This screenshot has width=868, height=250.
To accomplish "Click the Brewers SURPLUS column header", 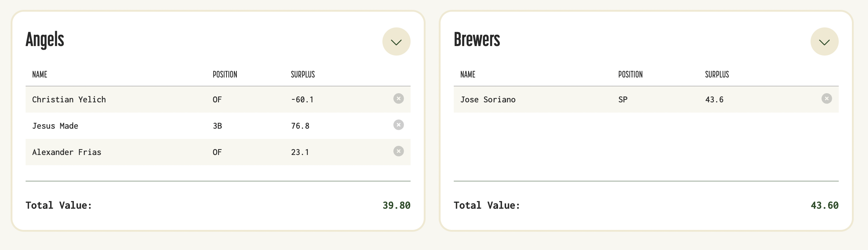I will (717, 75).
